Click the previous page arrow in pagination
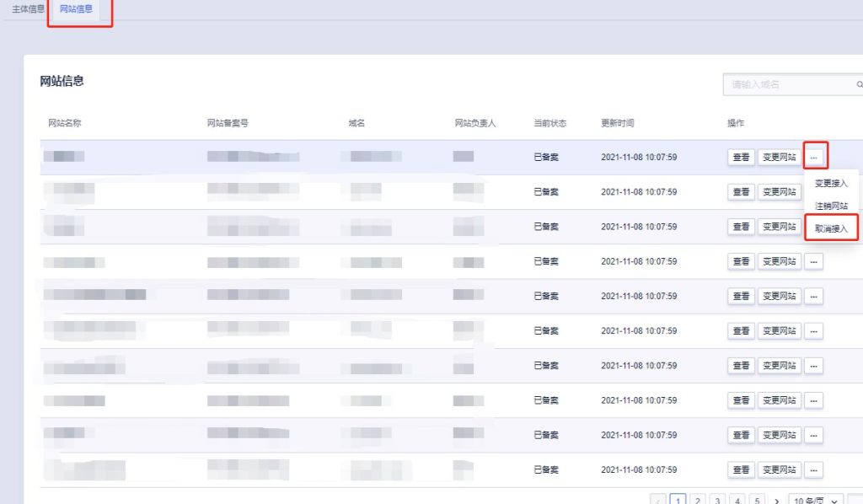This screenshot has height=504, width=863. pos(658,500)
